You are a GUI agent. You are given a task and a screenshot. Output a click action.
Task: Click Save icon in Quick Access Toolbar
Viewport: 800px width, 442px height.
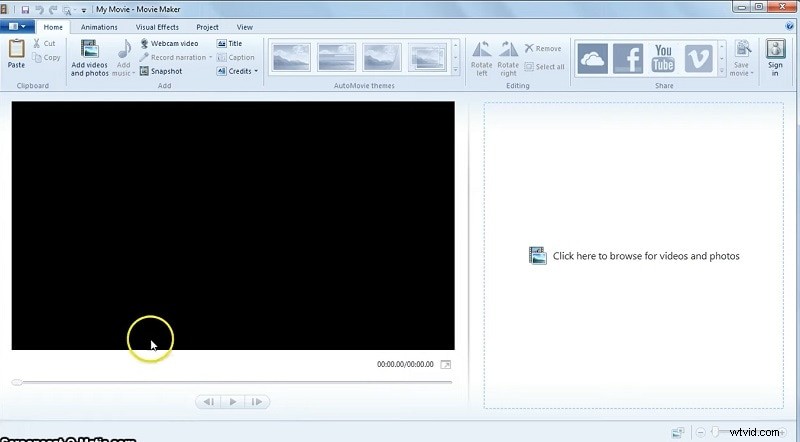click(x=25, y=10)
